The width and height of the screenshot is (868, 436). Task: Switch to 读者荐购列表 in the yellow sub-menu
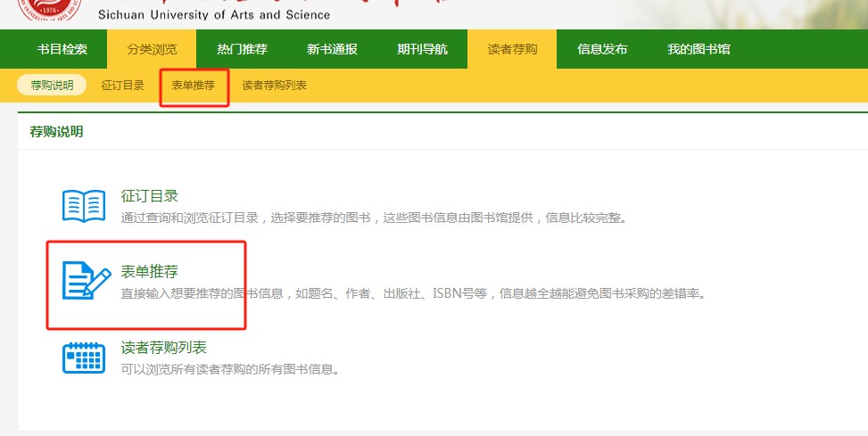tap(274, 86)
